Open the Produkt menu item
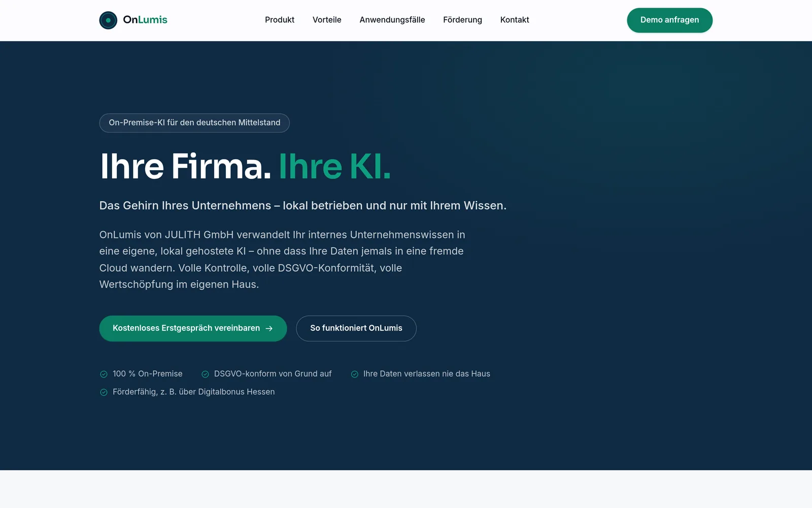This screenshot has height=508, width=812. pos(280,20)
